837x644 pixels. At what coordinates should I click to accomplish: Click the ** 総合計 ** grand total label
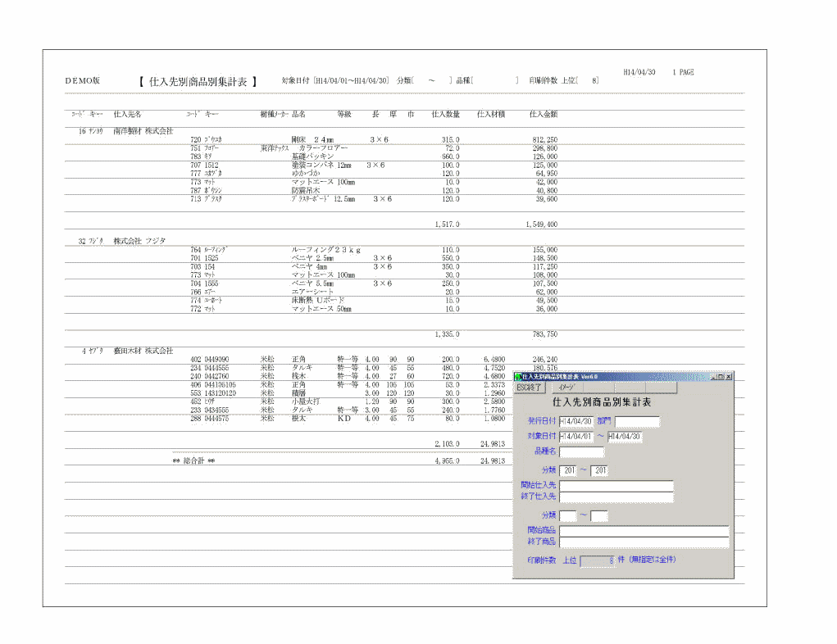coord(193,461)
